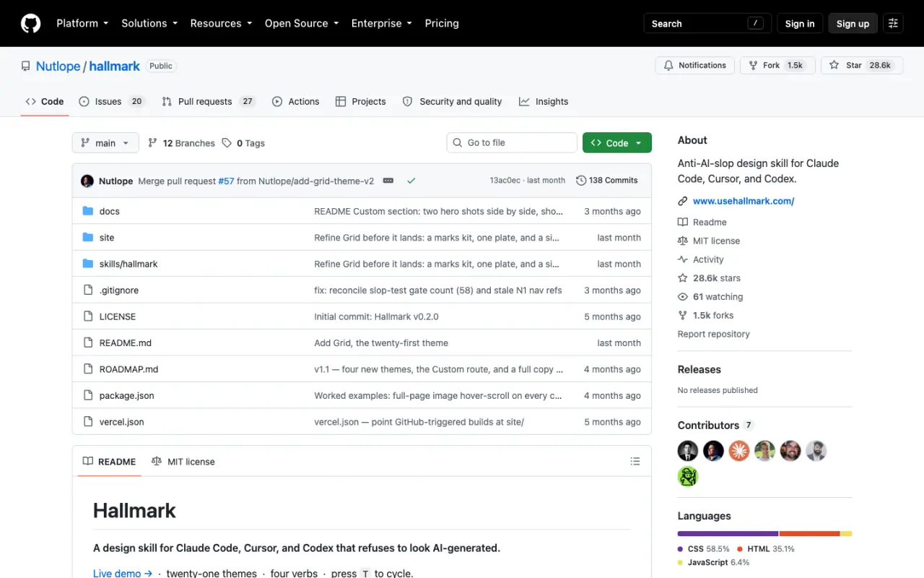Click the green contributor avatar
The width and height of the screenshot is (924, 578).
pos(688,476)
